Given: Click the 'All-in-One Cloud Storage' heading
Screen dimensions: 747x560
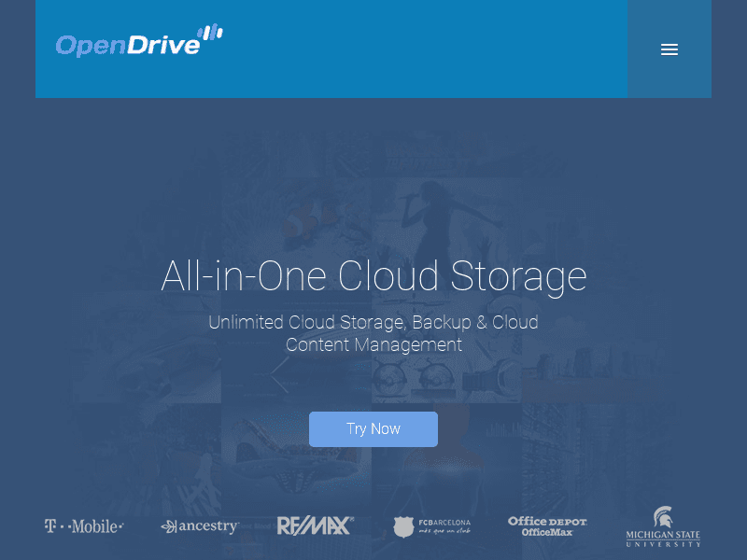Looking at the screenshot, I should (x=373, y=276).
